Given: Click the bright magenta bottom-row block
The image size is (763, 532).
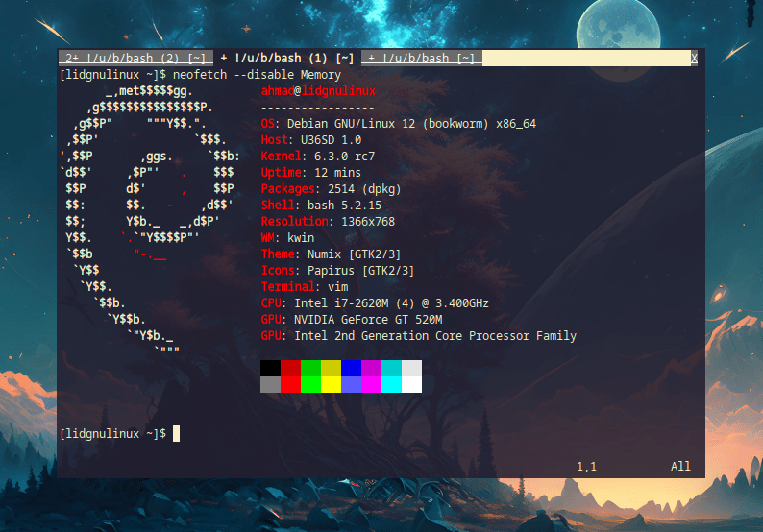Looking at the screenshot, I should click(371, 385).
